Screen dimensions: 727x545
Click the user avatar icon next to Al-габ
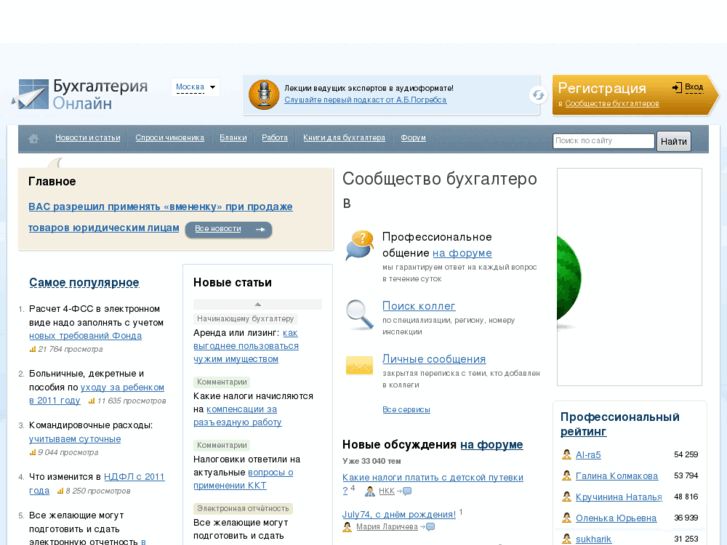coord(566,455)
